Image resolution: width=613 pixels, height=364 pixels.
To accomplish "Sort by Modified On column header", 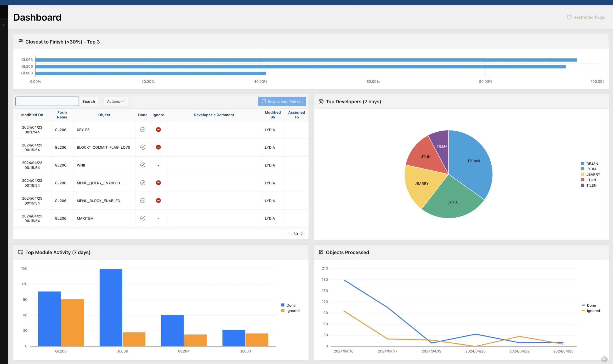I will coord(32,115).
